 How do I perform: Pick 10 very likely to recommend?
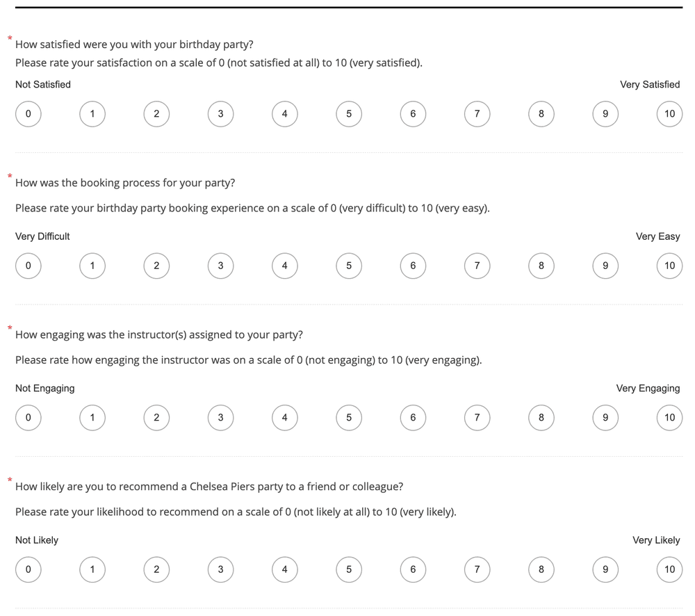pos(669,569)
